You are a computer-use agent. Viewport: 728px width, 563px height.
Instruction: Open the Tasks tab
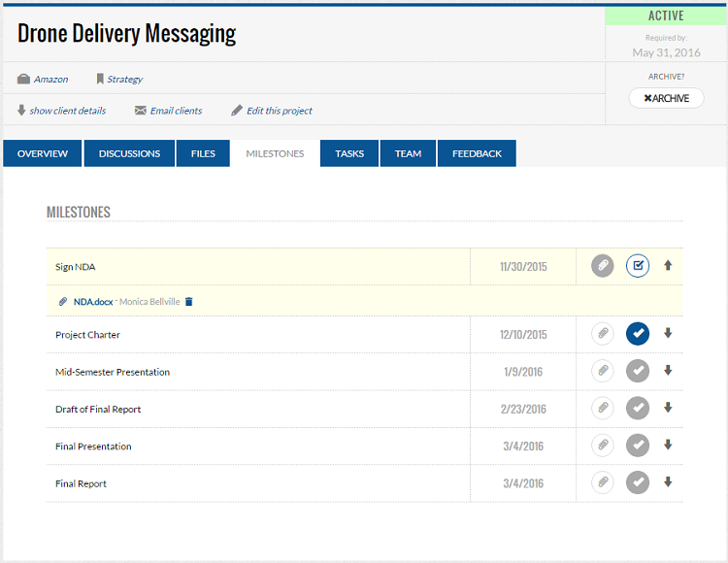[x=349, y=153]
